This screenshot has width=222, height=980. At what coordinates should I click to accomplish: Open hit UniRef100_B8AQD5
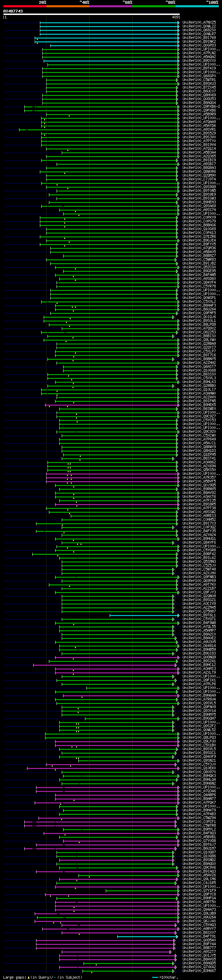[x=199, y=963]
